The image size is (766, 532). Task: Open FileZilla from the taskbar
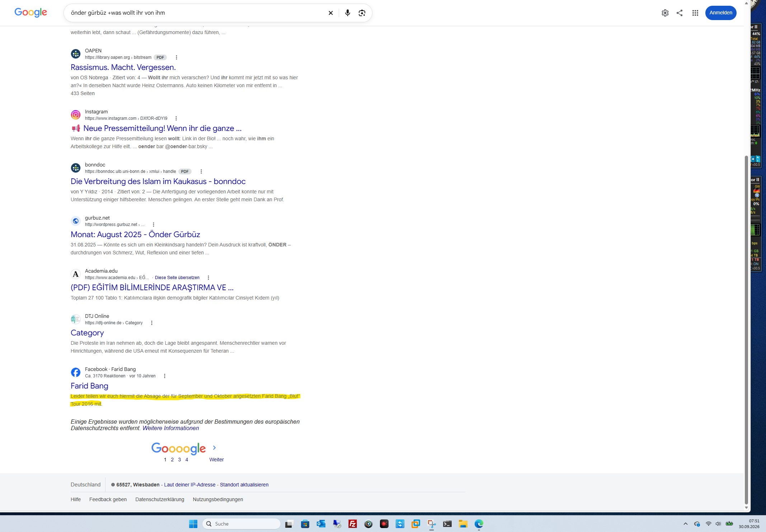click(x=353, y=524)
